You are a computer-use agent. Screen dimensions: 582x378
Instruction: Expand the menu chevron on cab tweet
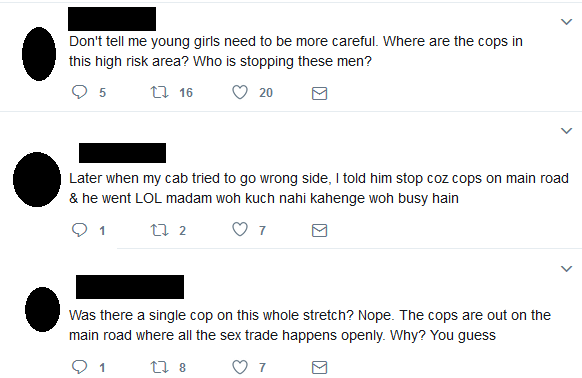coord(566,131)
